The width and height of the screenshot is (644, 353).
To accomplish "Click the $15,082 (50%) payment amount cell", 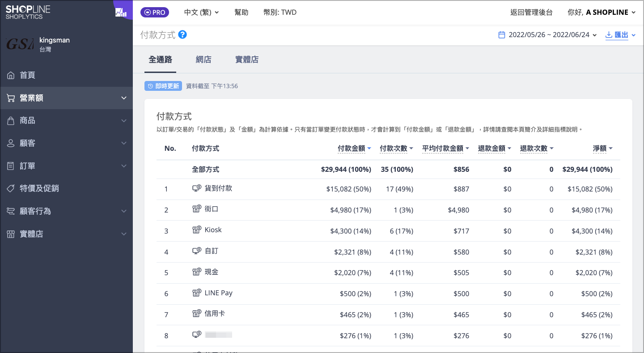I will 349,189.
